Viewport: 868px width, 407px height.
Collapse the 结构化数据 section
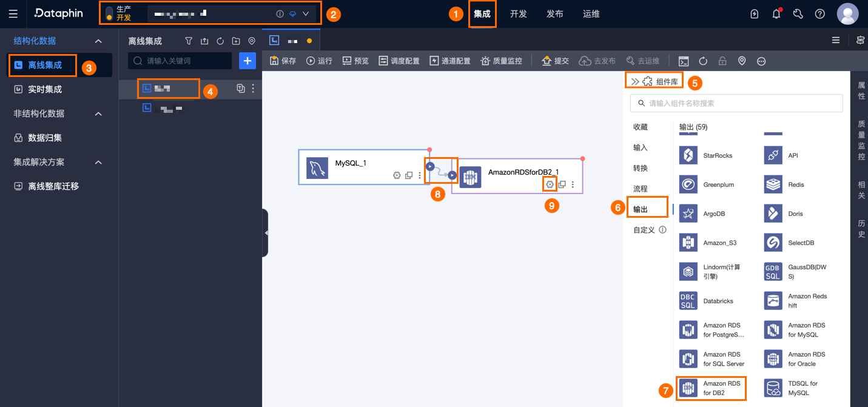click(98, 41)
